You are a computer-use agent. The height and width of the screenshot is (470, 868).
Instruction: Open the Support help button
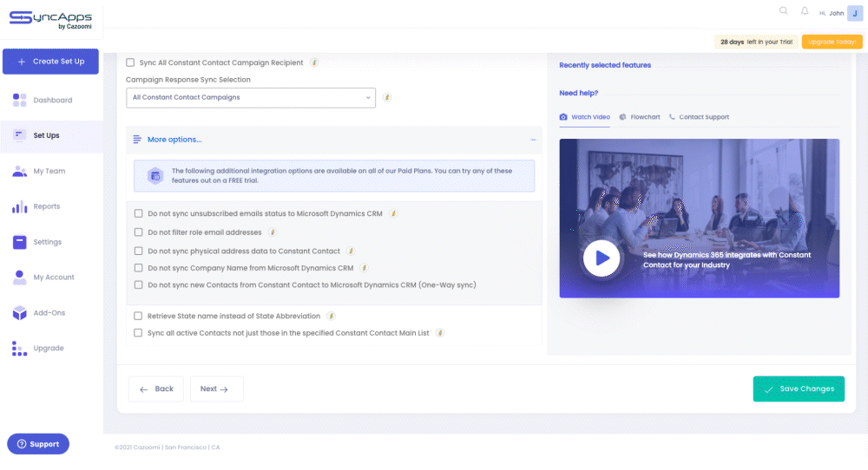(38, 444)
